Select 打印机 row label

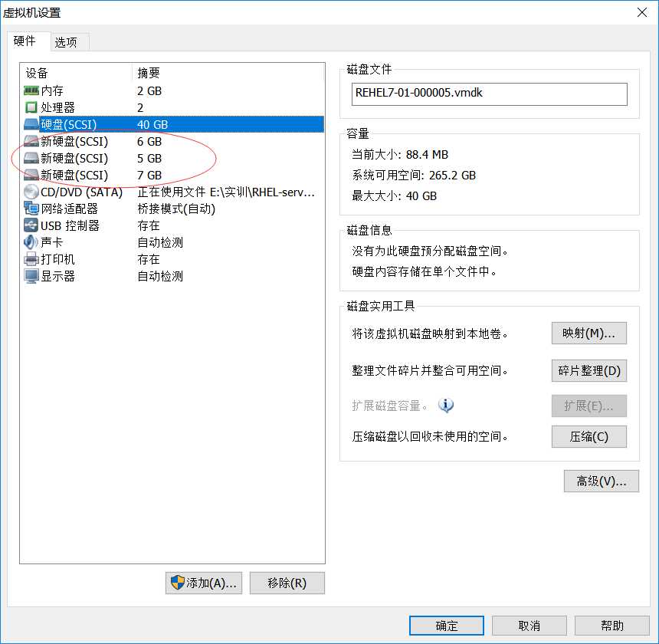click(x=57, y=259)
